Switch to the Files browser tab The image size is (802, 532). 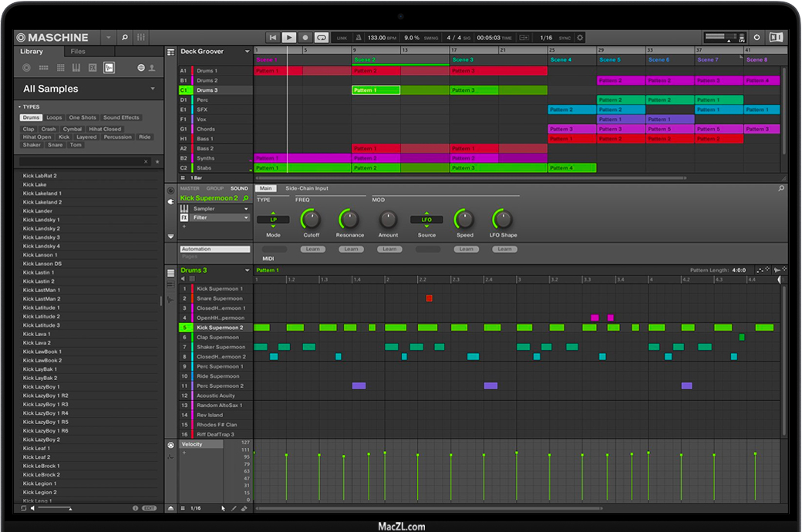[78, 52]
